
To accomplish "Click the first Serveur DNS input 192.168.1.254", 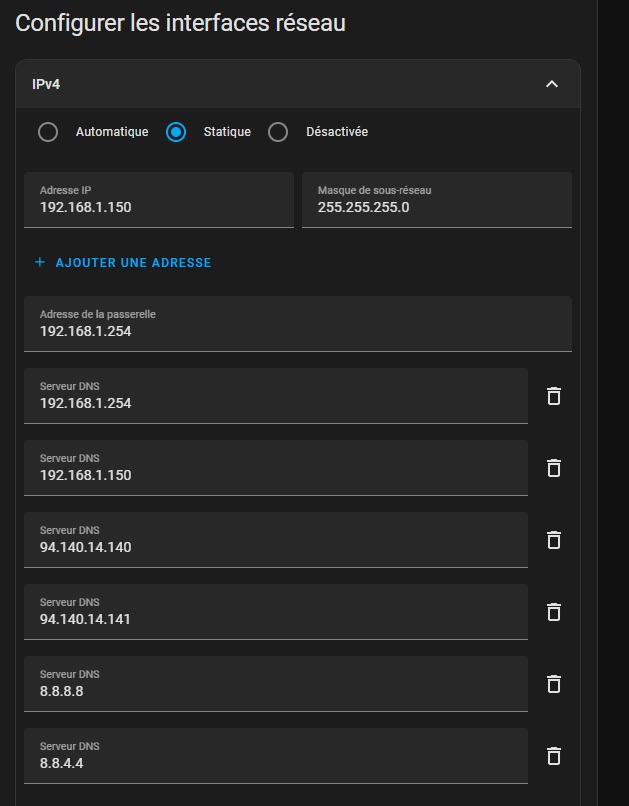I will [x=276, y=396].
